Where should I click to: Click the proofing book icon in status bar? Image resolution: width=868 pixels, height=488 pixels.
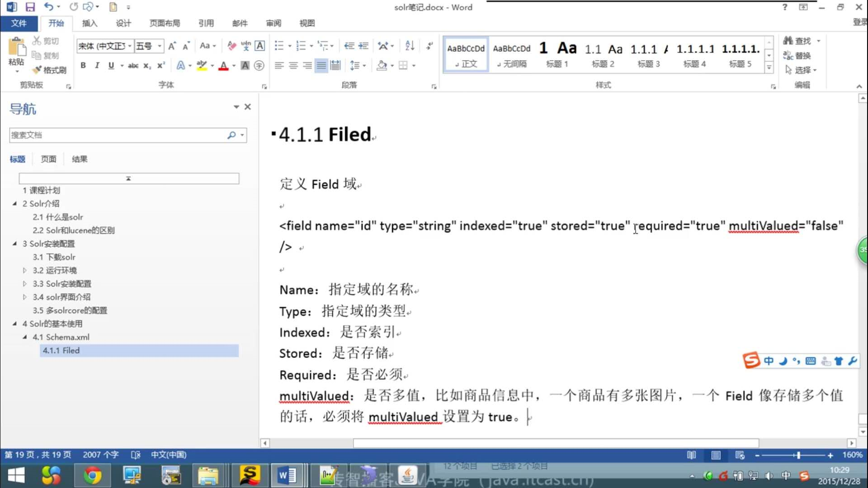136,455
